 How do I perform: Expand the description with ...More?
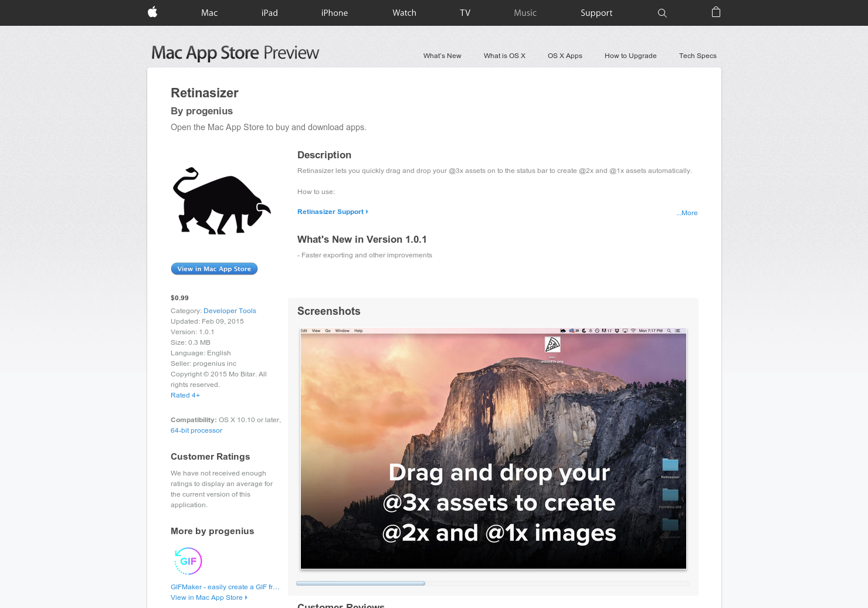687,213
